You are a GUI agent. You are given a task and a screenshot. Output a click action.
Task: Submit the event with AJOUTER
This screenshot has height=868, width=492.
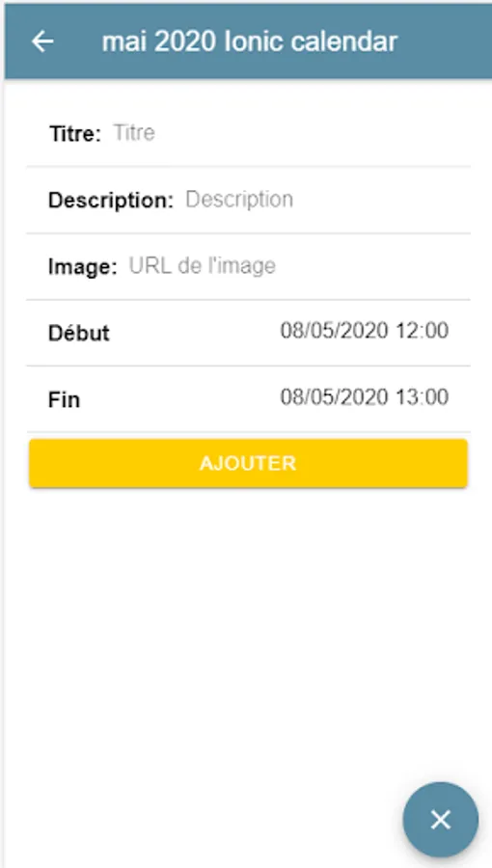(x=249, y=463)
